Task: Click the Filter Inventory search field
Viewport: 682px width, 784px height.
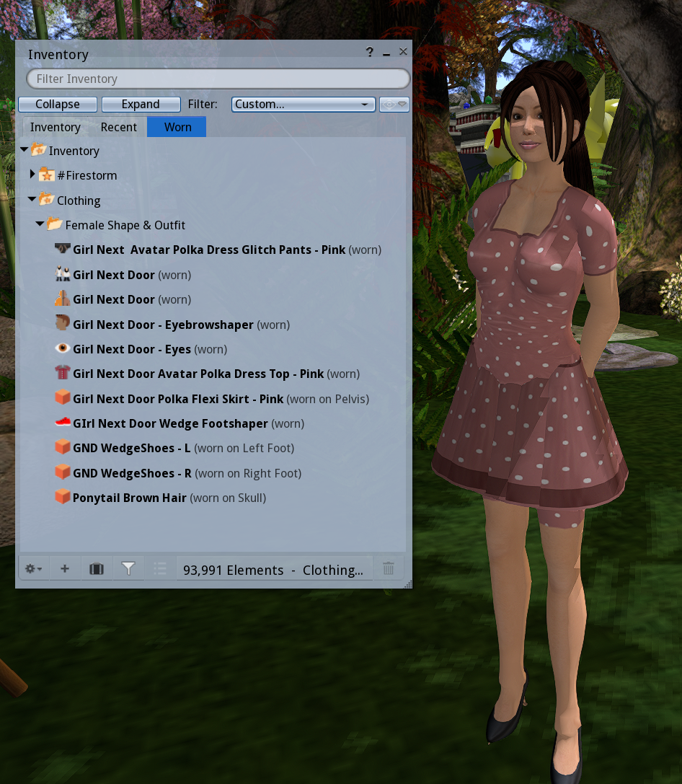Action: [x=218, y=79]
